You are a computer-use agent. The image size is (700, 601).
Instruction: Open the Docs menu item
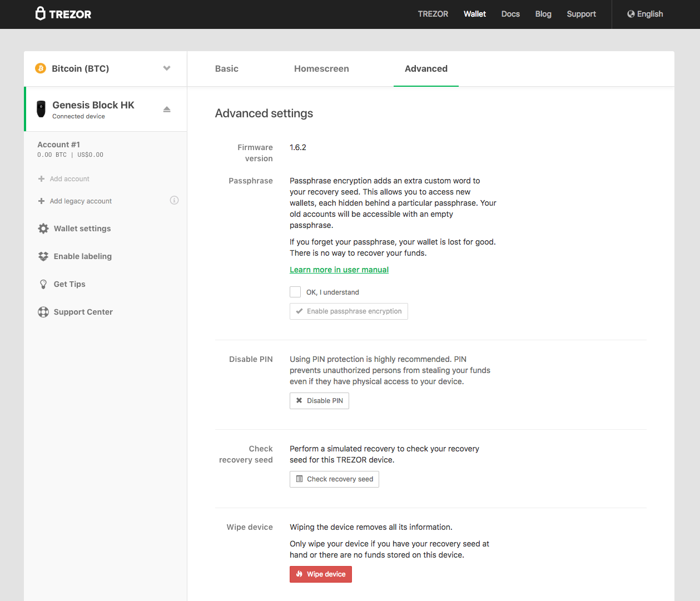[510, 14]
